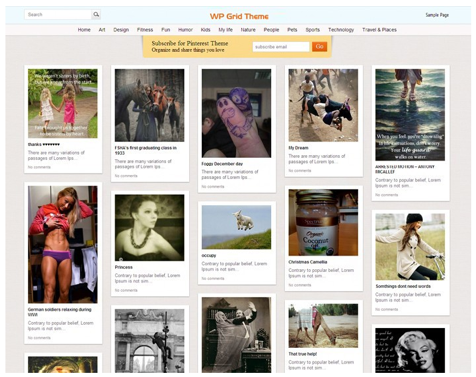Click the orange Go subscribe button
This screenshot has width=476, height=377.
(x=319, y=46)
